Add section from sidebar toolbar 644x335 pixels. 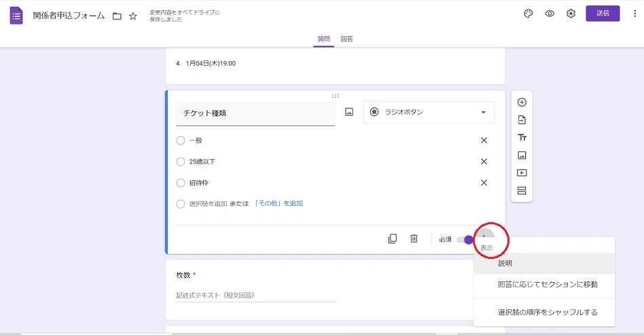point(522,191)
